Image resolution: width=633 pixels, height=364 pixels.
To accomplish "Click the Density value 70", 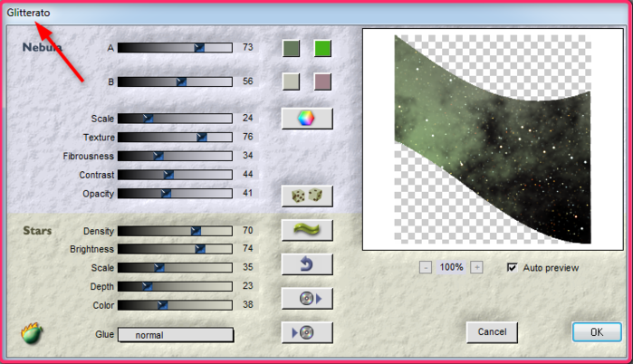I will (248, 230).
